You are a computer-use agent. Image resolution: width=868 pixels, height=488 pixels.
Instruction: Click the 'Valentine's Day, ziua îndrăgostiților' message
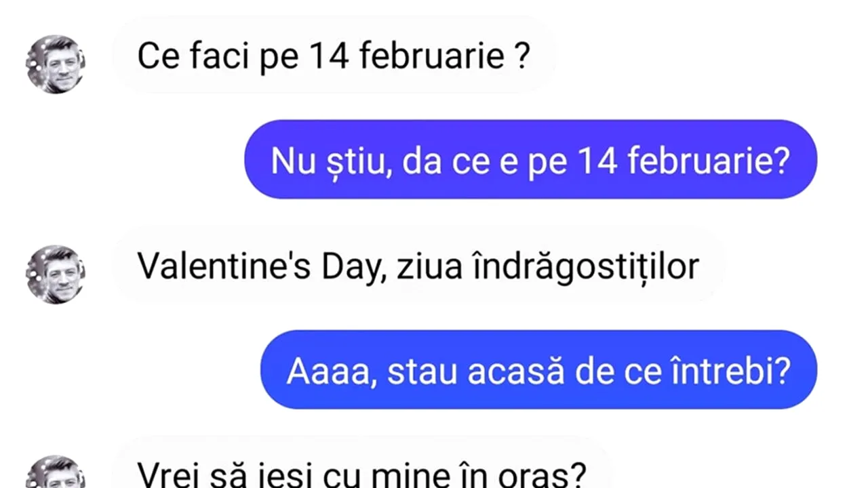419,266
